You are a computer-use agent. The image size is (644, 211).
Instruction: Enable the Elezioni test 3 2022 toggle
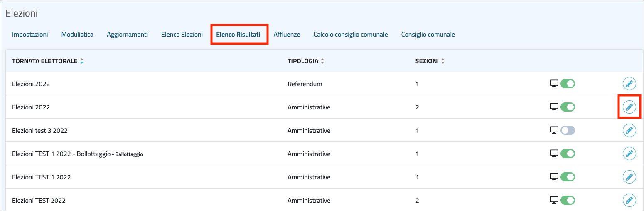pos(568,130)
